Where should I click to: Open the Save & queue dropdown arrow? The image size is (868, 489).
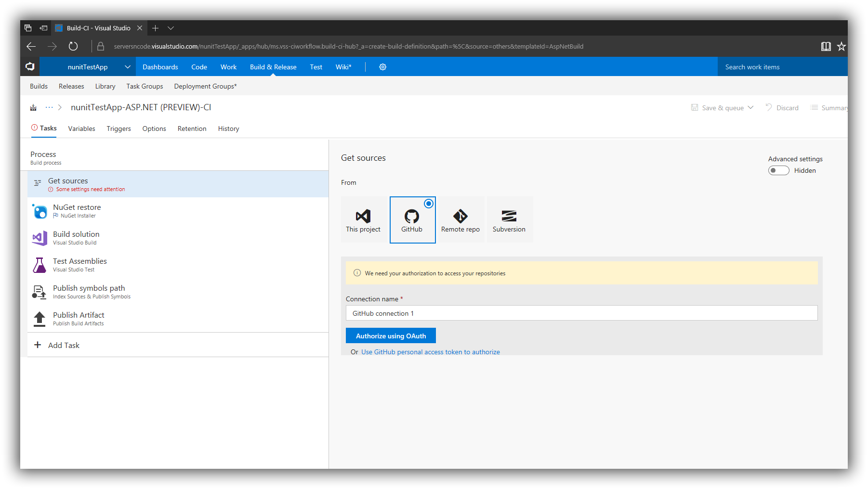click(x=750, y=107)
